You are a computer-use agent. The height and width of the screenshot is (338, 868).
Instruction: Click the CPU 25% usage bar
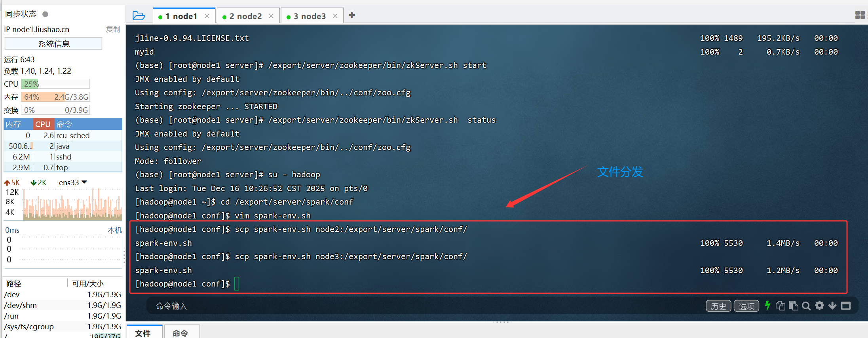point(55,84)
